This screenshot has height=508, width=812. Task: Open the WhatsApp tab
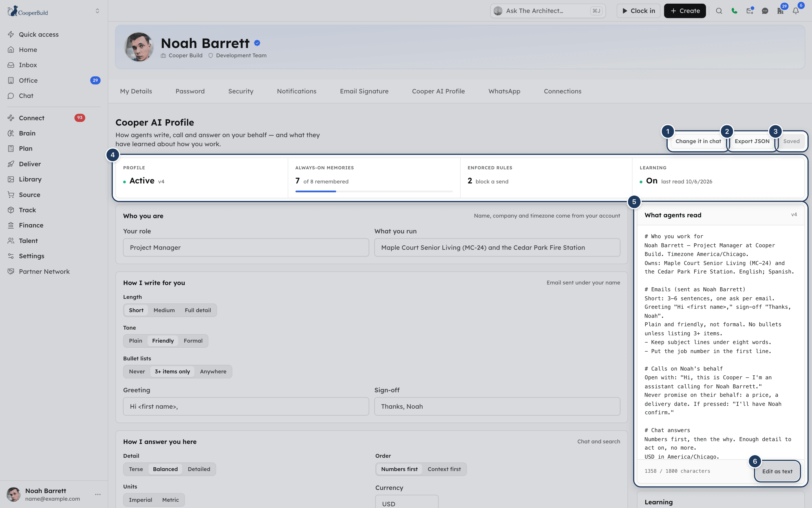pos(504,91)
